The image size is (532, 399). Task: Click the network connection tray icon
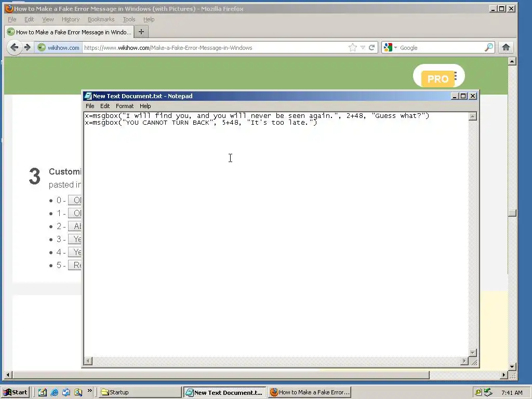click(x=488, y=392)
